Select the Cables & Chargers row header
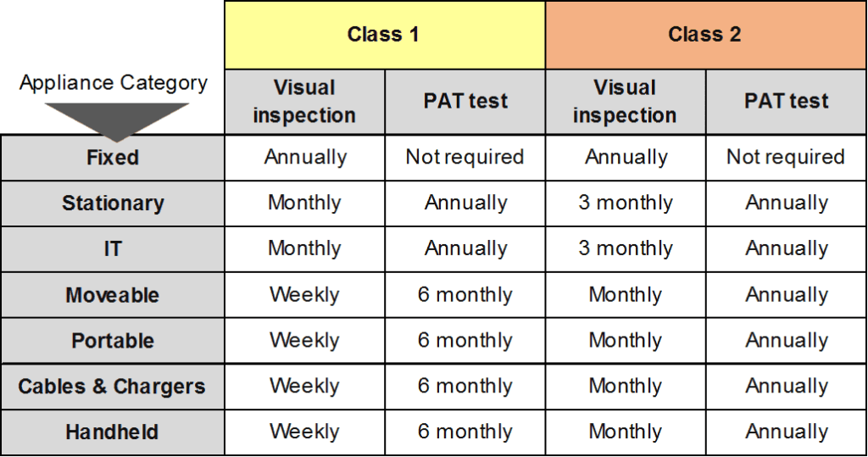 pos(113,387)
